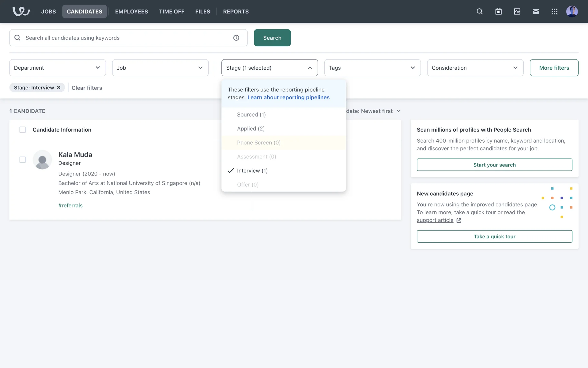
Task: Open the Tags filter dropdown
Action: coord(372,68)
